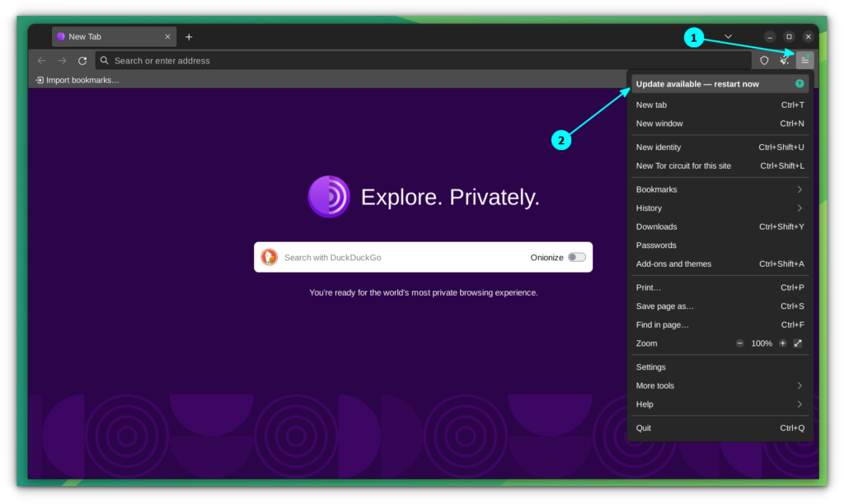Click the Tor Browser onion logo
This screenshot has height=504, width=844.
(x=329, y=196)
